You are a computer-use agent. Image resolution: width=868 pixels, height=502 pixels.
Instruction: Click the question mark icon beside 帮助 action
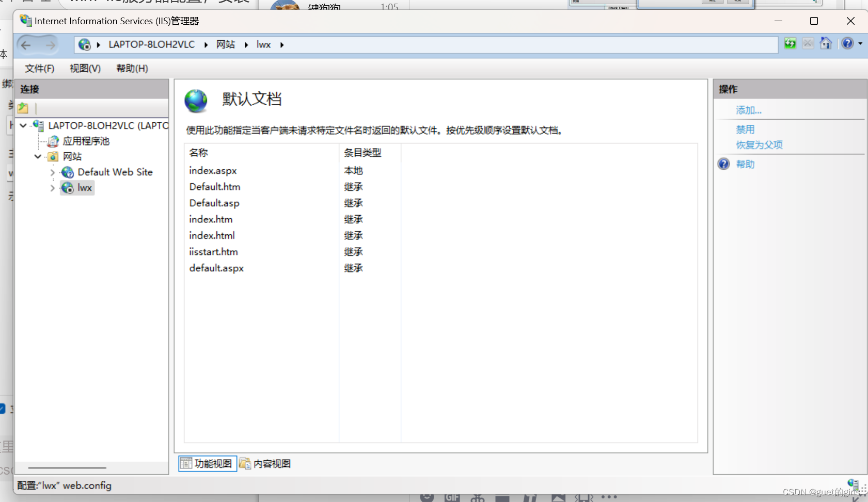(724, 164)
